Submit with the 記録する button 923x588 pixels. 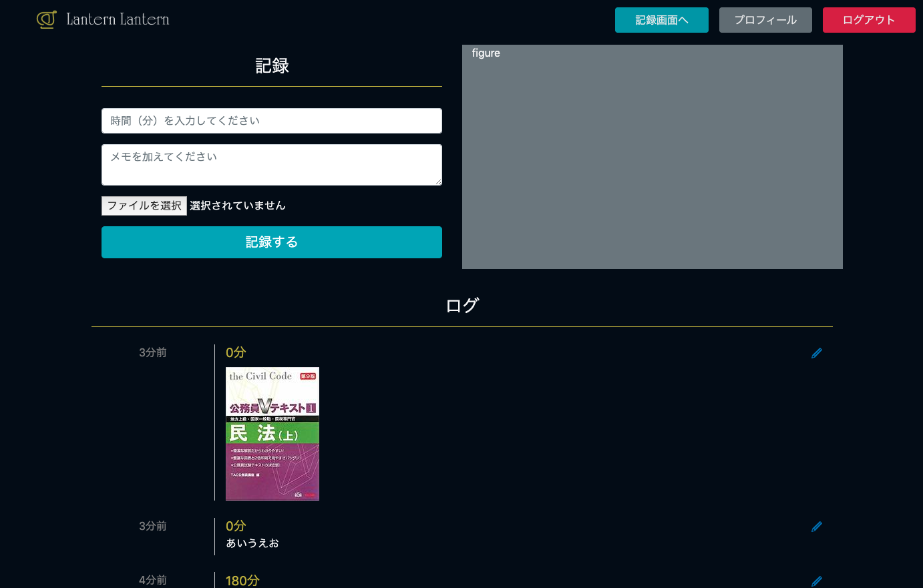[272, 242]
